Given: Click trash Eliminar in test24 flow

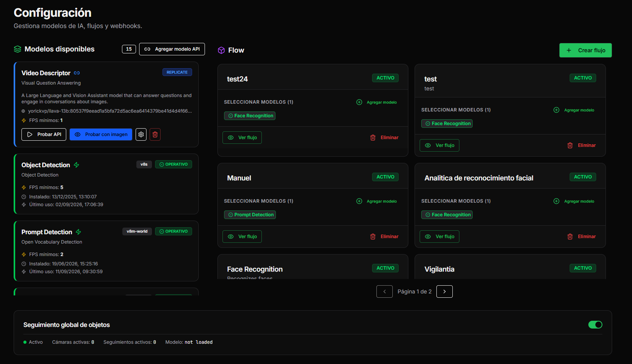Looking at the screenshot, I should 384,138.
